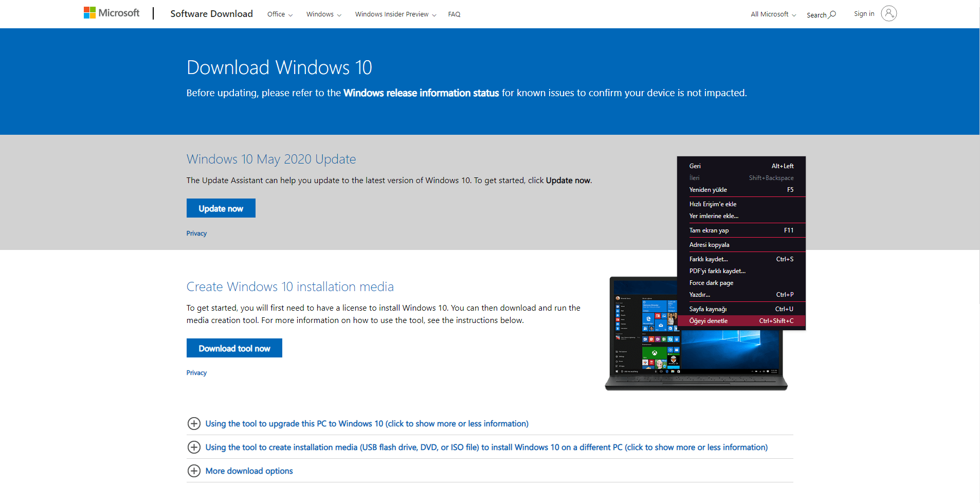Image resolution: width=980 pixels, height=503 pixels.
Task: Expand More download options text
Action: pos(249,471)
